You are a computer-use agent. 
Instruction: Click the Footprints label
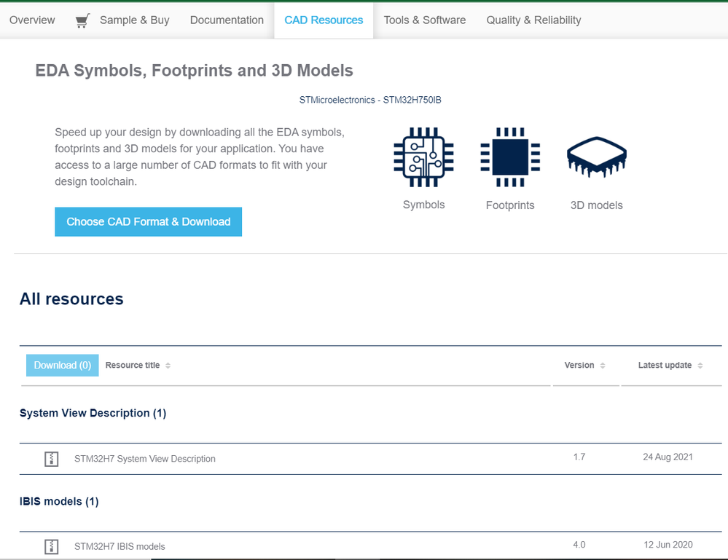(x=510, y=205)
